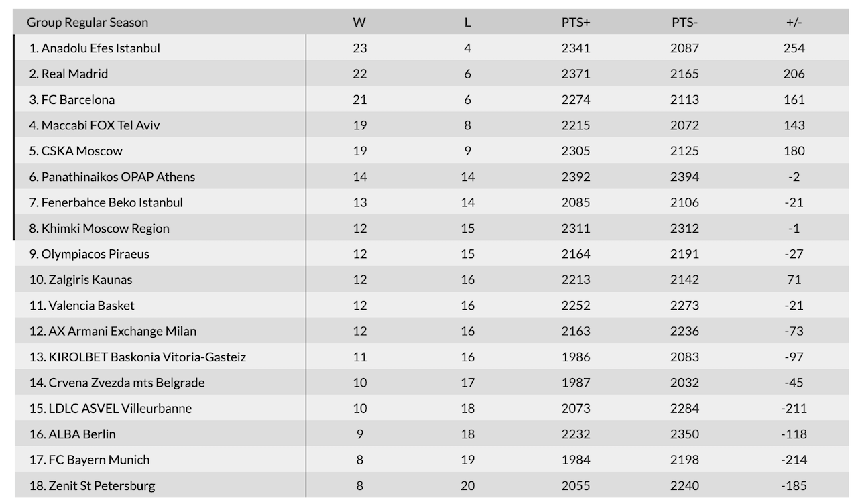Viewport: 858px width, 504px height.
Task: Click the PTS+ column header
Action: coord(576,22)
